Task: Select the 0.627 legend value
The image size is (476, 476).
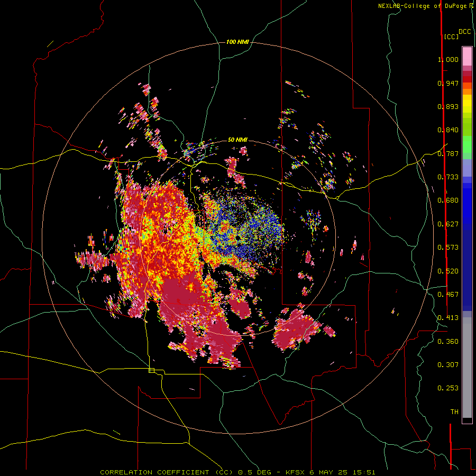Action: click(x=448, y=224)
